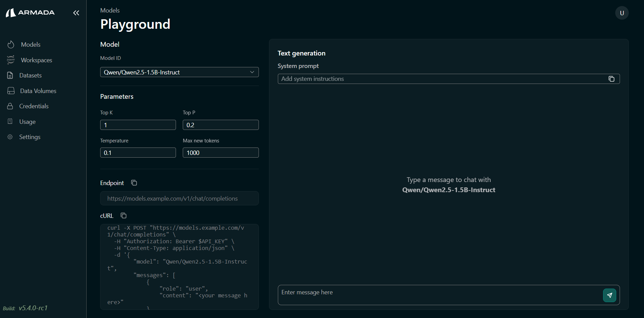Open Datasets section

[30, 75]
